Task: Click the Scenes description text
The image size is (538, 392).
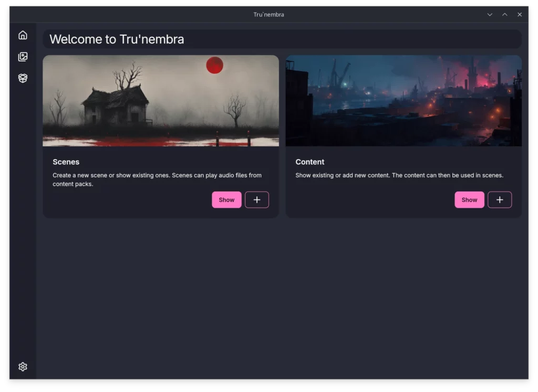Action: coord(157,179)
